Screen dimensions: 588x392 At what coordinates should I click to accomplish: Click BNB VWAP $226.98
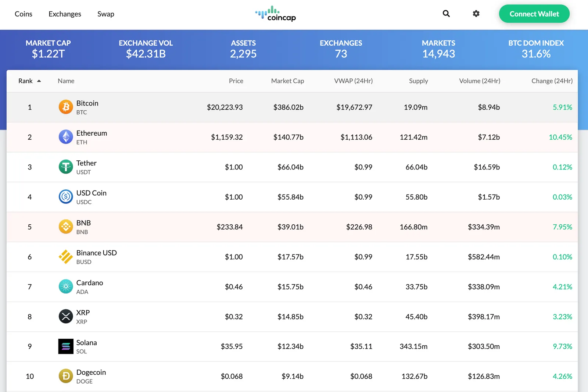(x=359, y=227)
